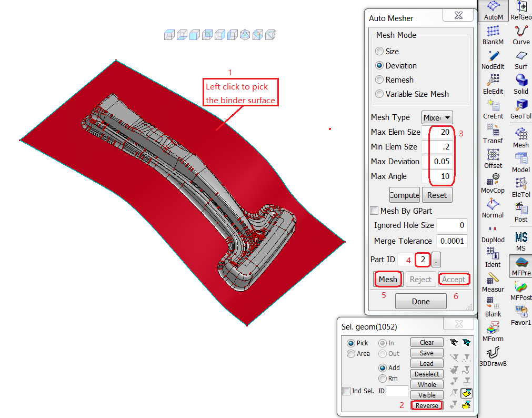Open the CreEnt tool

pos(493,110)
